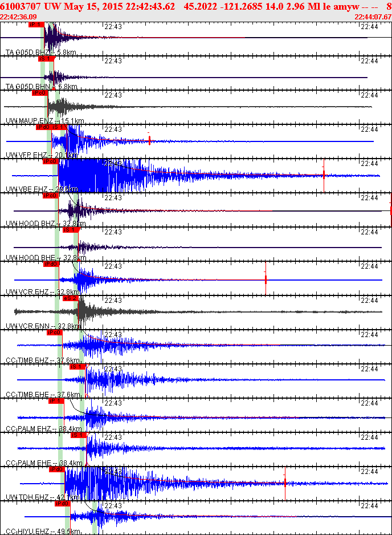The width and height of the screenshot is (392, 535).
Task: Click the '22:43' tick label on UW MAUP ENZ trace
Action: (113, 95)
